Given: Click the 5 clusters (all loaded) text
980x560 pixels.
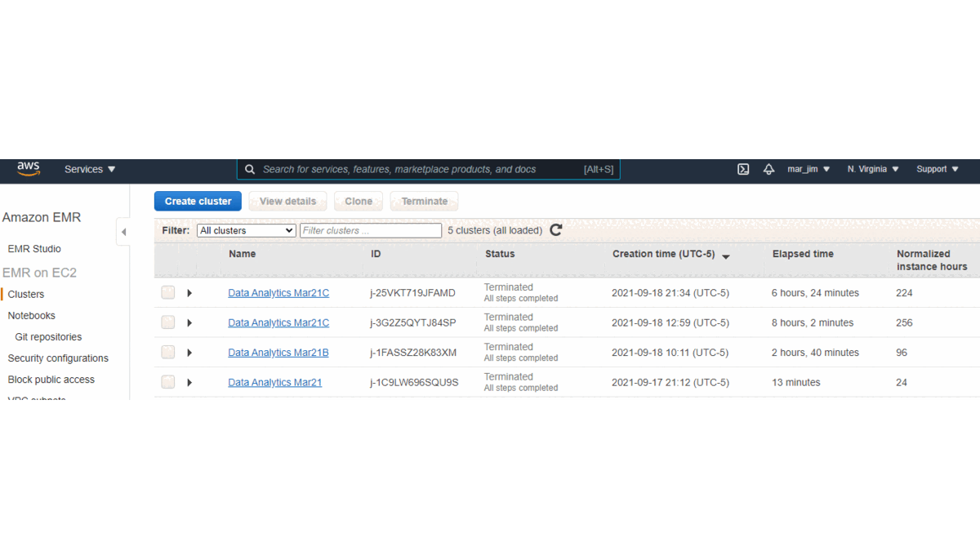Looking at the screenshot, I should coord(495,230).
